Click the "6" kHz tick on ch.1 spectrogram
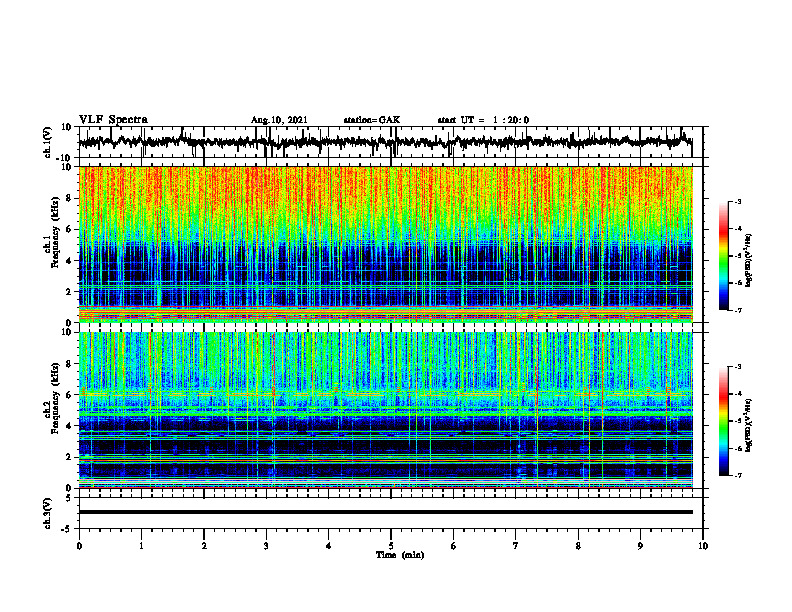The width and height of the screenshot is (792, 612). click(x=69, y=229)
